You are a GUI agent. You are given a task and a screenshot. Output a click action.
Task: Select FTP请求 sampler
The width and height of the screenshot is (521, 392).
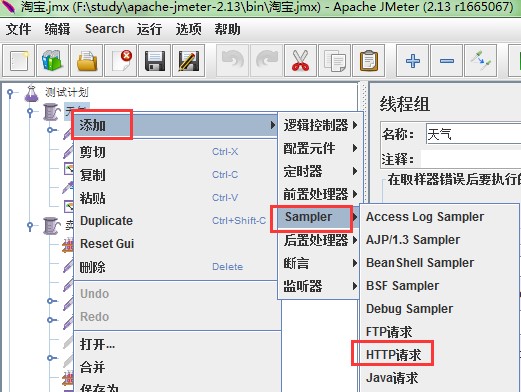pyautogui.click(x=439, y=332)
